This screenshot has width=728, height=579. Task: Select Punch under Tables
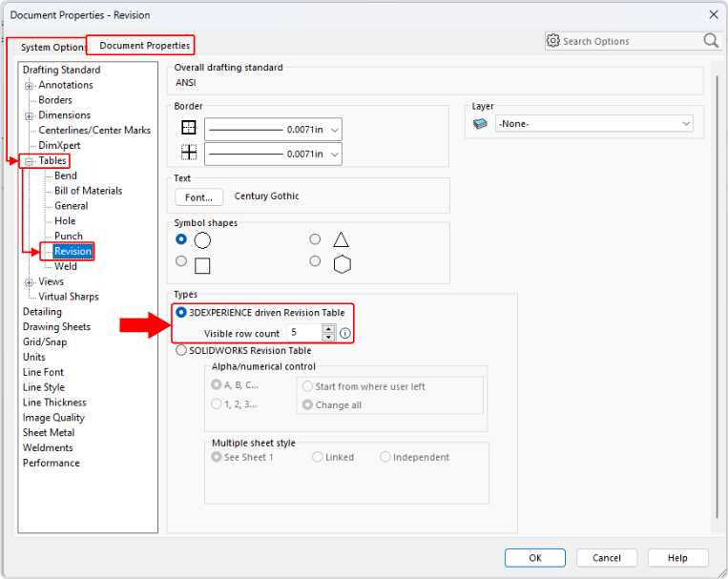pyautogui.click(x=69, y=236)
